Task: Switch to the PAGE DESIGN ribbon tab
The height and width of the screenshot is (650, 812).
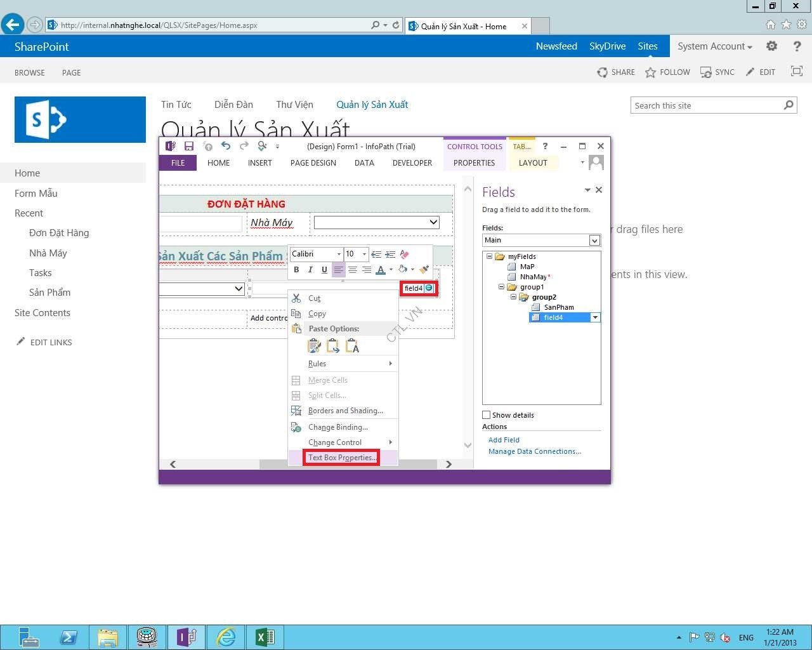Action: pyautogui.click(x=313, y=163)
